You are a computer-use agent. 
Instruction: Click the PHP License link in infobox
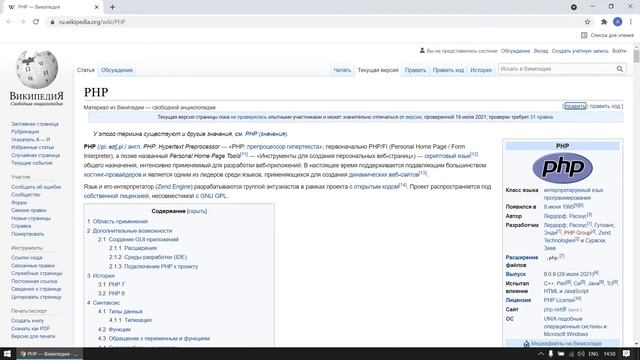tap(559, 300)
